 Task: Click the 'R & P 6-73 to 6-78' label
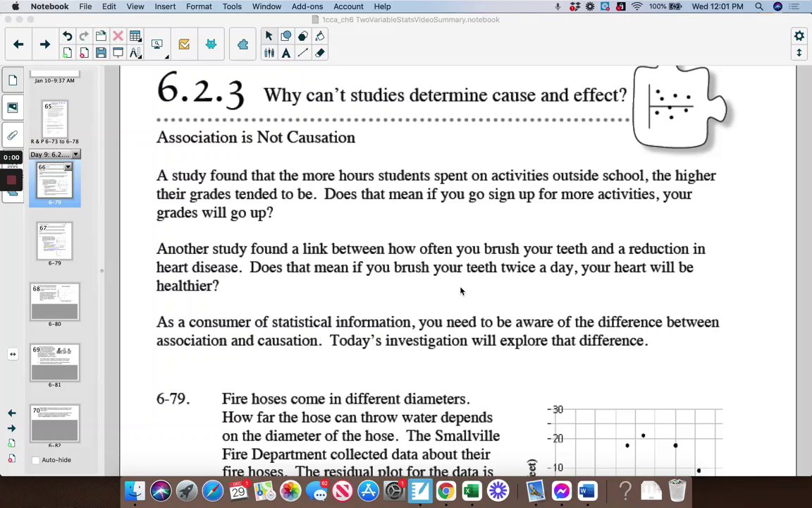(55, 142)
